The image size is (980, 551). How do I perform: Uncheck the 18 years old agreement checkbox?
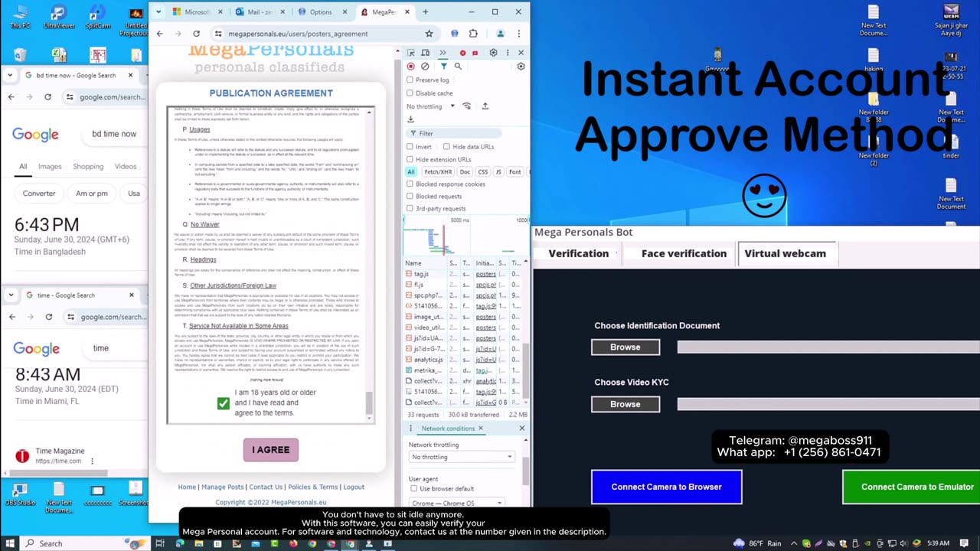tap(223, 403)
